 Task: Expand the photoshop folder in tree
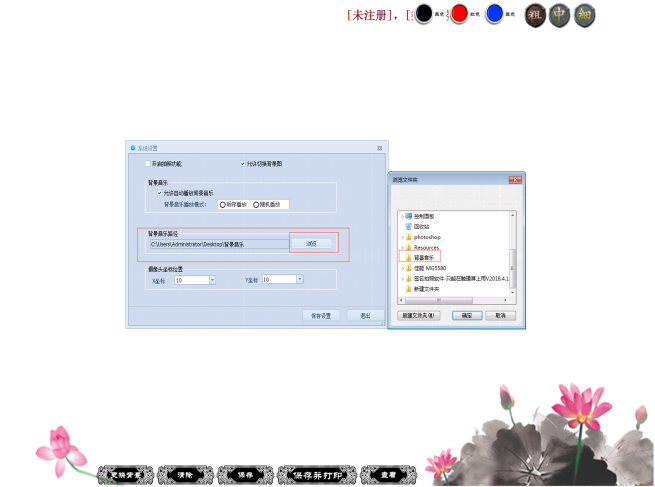(401, 237)
